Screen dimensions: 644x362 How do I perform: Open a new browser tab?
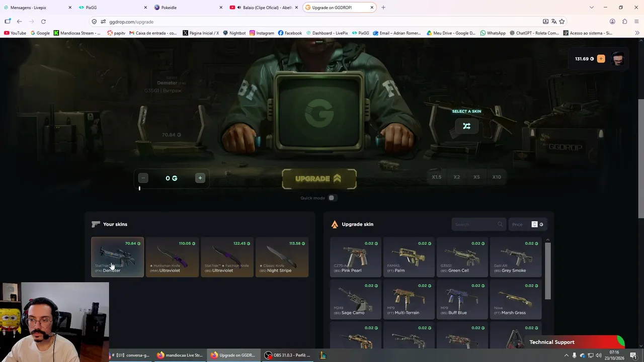[383, 8]
